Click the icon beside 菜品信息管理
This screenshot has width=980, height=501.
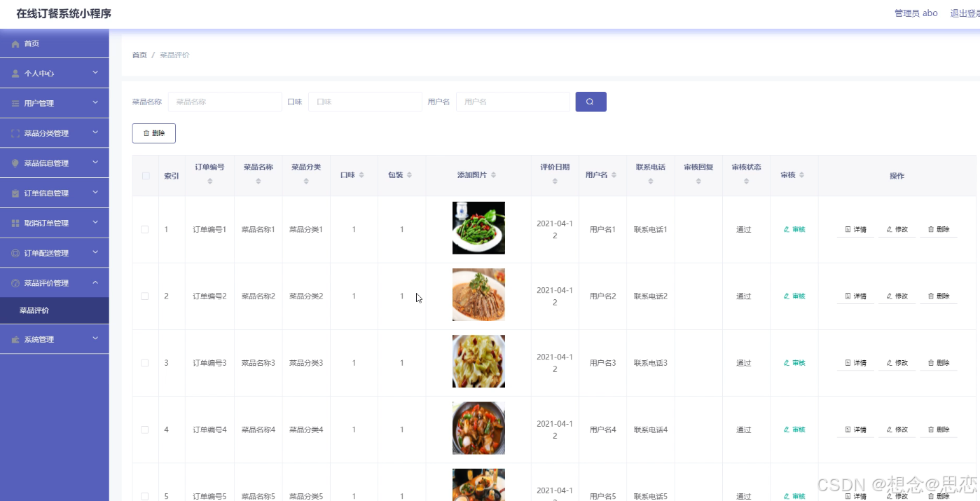coord(15,163)
